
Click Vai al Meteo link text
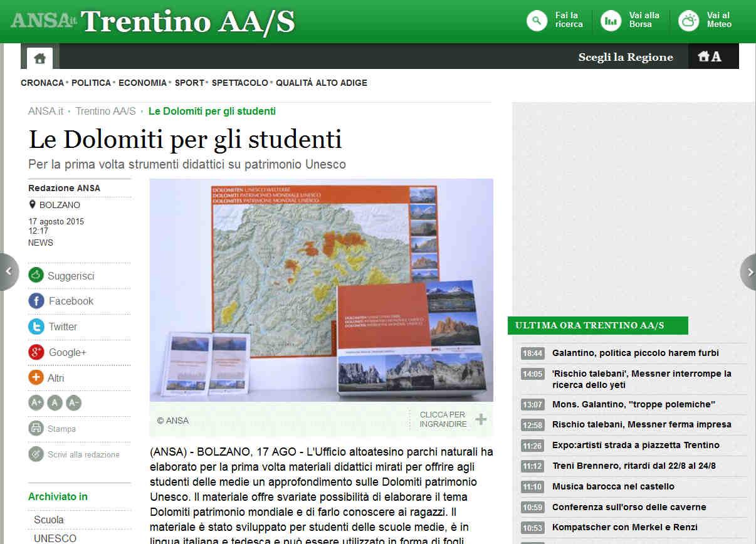(719, 20)
